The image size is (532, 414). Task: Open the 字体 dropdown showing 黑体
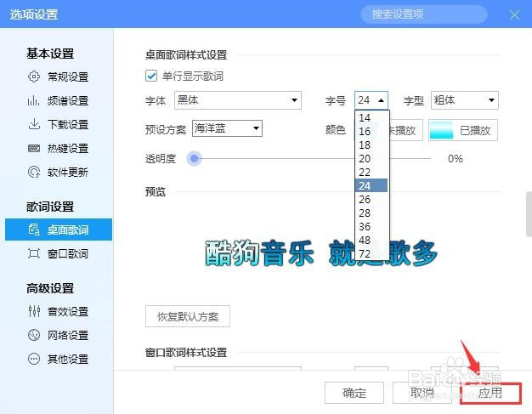coord(238,100)
